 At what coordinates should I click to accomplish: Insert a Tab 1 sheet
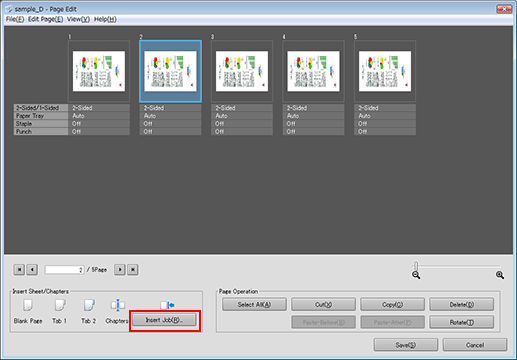coord(60,305)
